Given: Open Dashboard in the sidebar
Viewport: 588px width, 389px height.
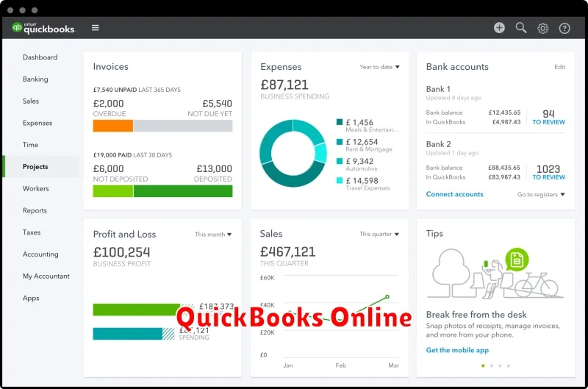Looking at the screenshot, I should coord(40,57).
